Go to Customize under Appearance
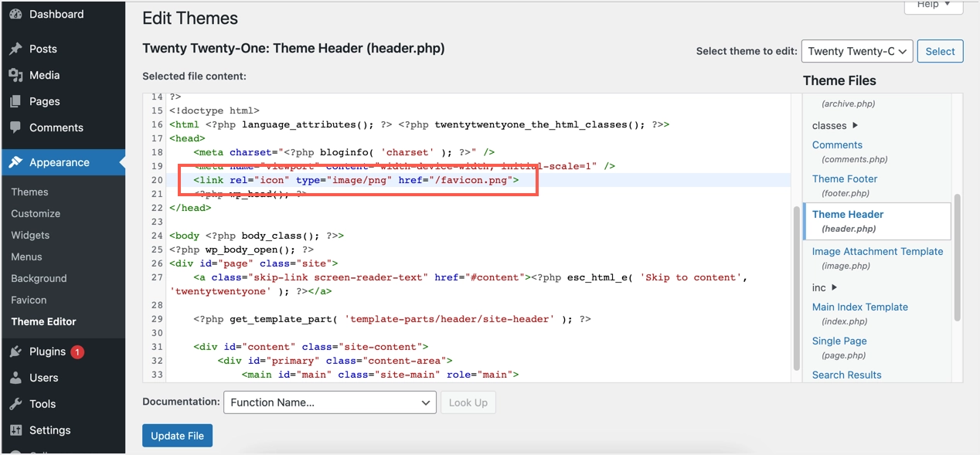 (36, 213)
